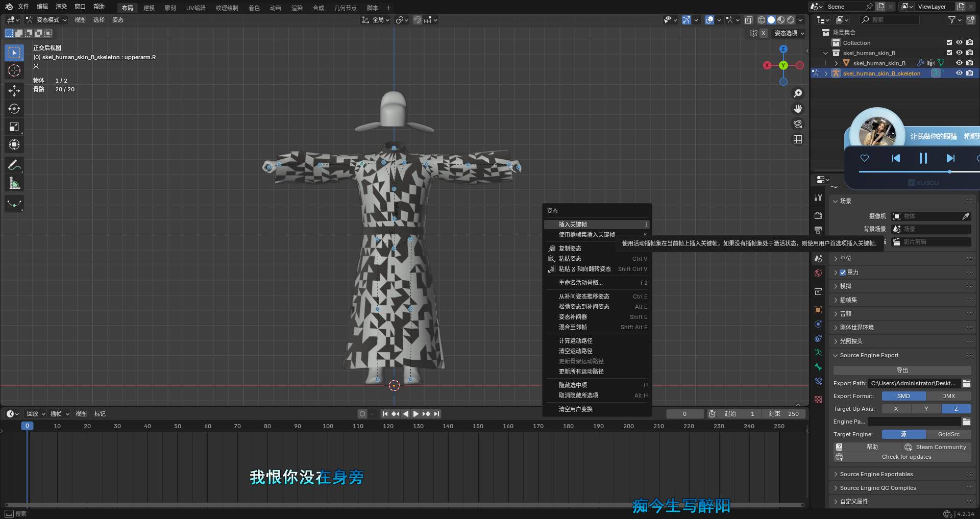The height and width of the screenshot is (519, 980).
Task: Hide Collection with its eye icon
Action: pyautogui.click(x=959, y=43)
